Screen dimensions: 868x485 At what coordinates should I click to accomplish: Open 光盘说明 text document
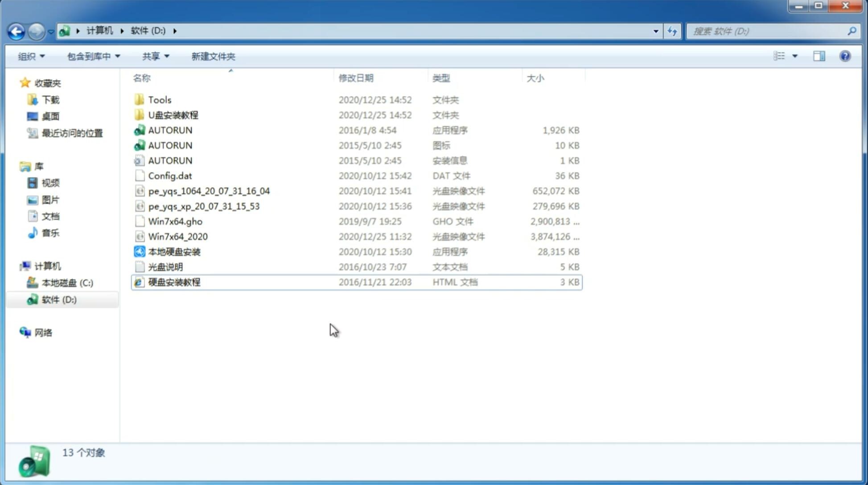coord(166,267)
